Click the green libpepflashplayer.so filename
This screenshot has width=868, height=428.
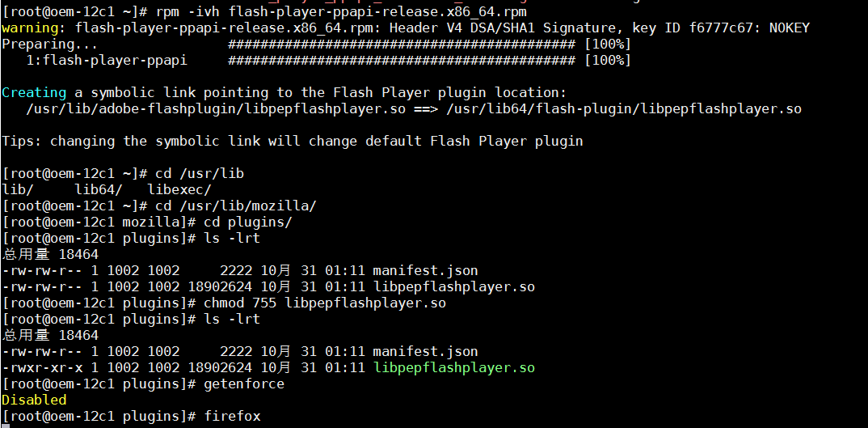point(453,368)
